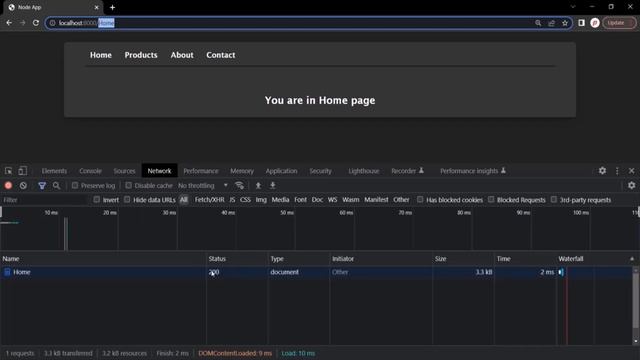This screenshot has width=640, height=360.
Task: Open the Products link in page navigation
Action: coord(141,55)
